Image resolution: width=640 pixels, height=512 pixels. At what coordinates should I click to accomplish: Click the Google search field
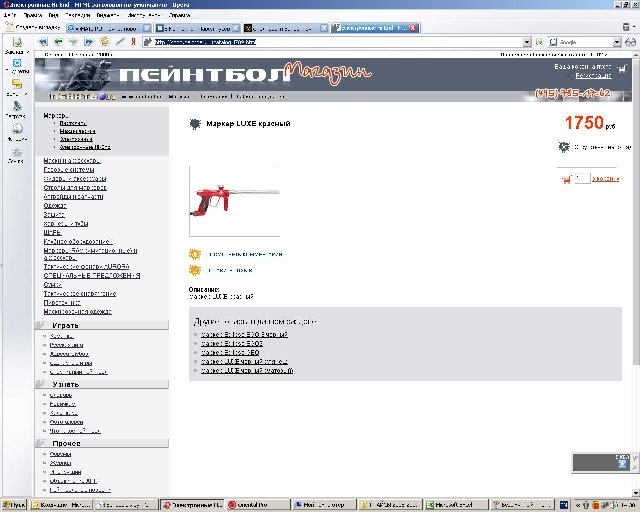point(585,42)
